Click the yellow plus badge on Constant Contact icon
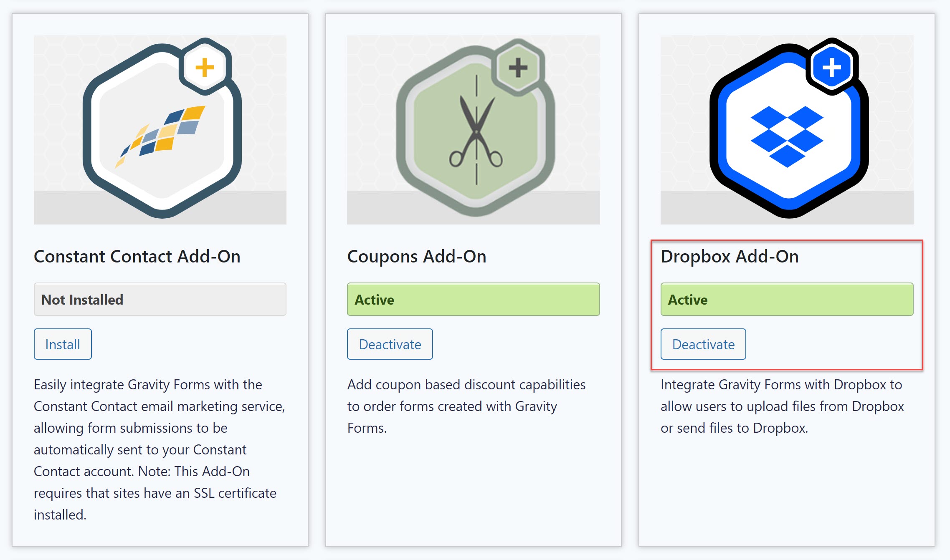 tap(205, 67)
